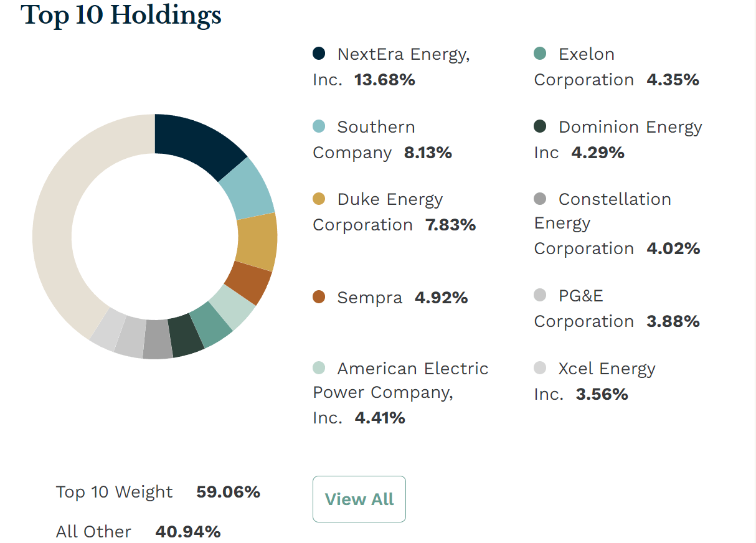Click the Duke Energy legend color dot
Viewport: 756px width, 543px height.
pyautogui.click(x=319, y=199)
